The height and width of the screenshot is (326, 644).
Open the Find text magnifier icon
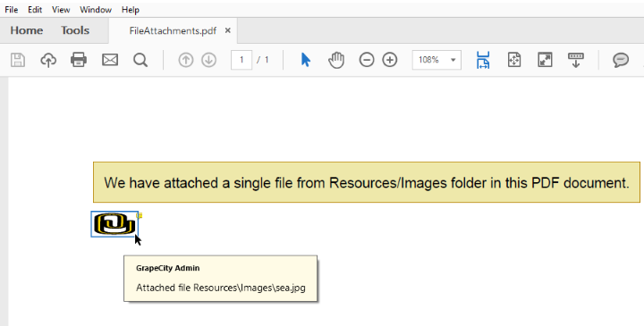pyautogui.click(x=140, y=60)
